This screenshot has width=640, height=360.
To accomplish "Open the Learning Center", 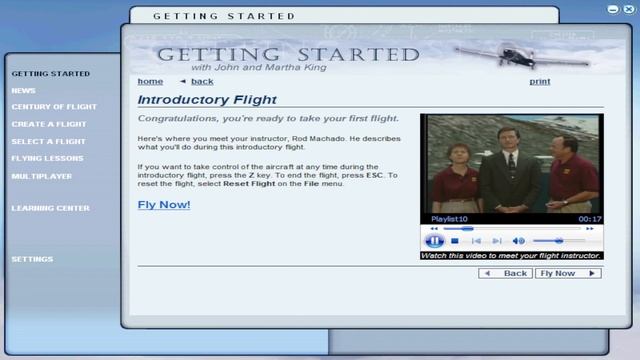I will tap(50, 208).
